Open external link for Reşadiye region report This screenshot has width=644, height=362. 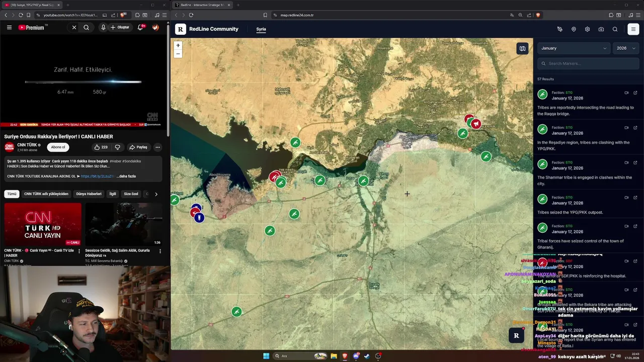click(635, 127)
